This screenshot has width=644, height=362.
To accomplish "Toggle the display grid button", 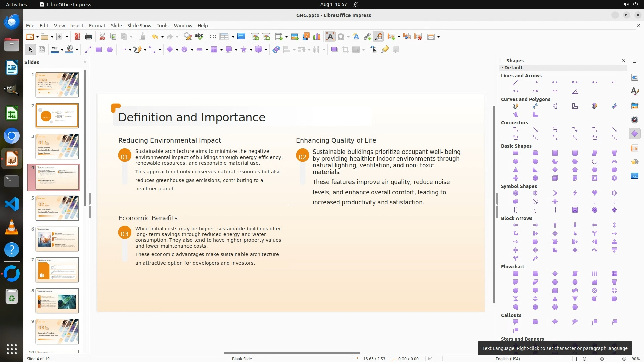I will 212,37.
